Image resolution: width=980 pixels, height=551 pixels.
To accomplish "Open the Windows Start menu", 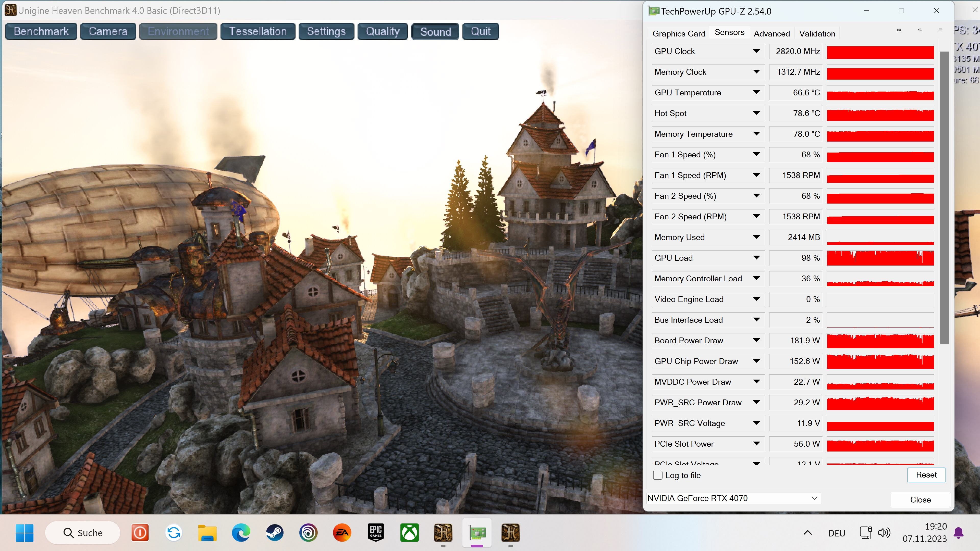I will pyautogui.click(x=25, y=533).
